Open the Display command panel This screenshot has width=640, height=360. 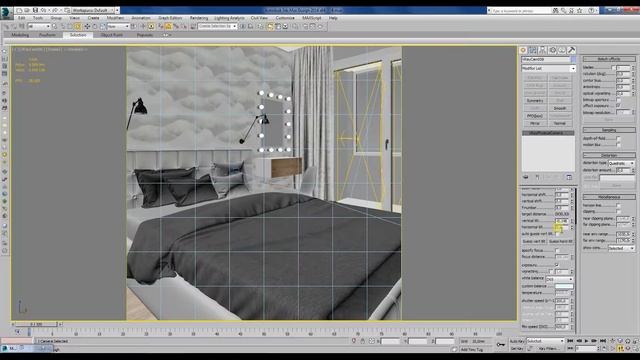(x=562, y=50)
